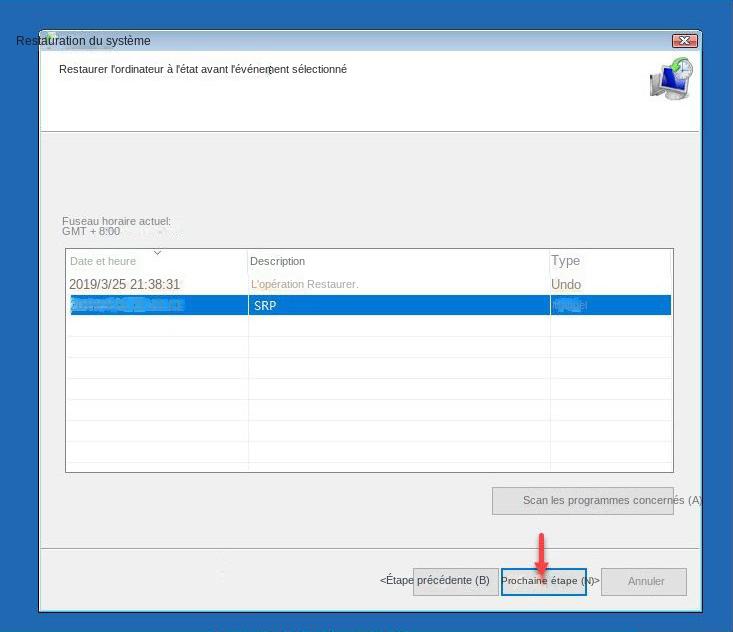
Task: Click the blurred date cell of SRP row
Action: pos(126,305)
